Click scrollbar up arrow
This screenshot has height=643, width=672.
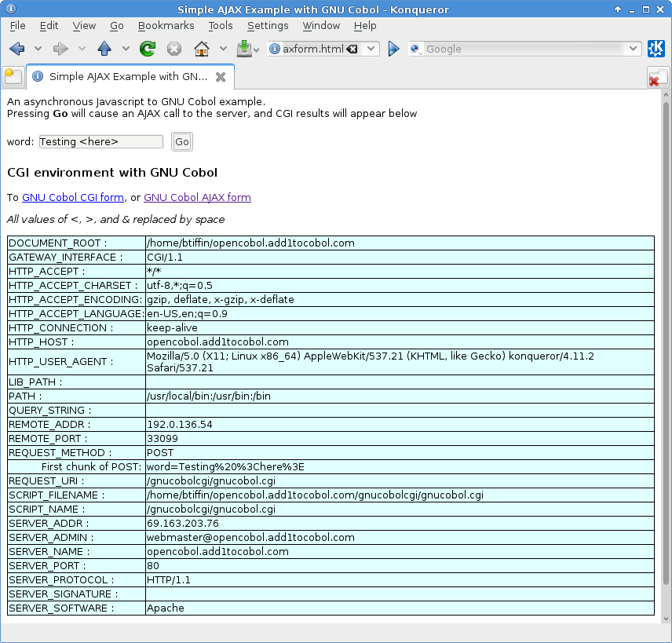666,95
